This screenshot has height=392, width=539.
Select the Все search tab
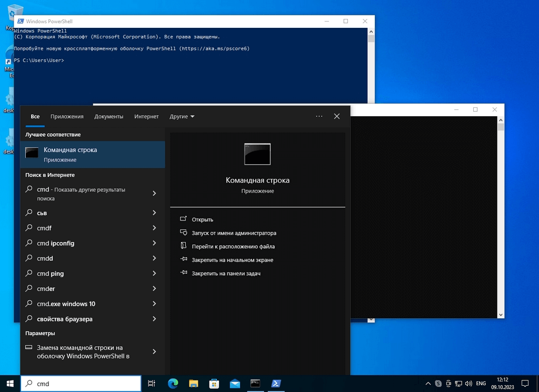(35, 116)
